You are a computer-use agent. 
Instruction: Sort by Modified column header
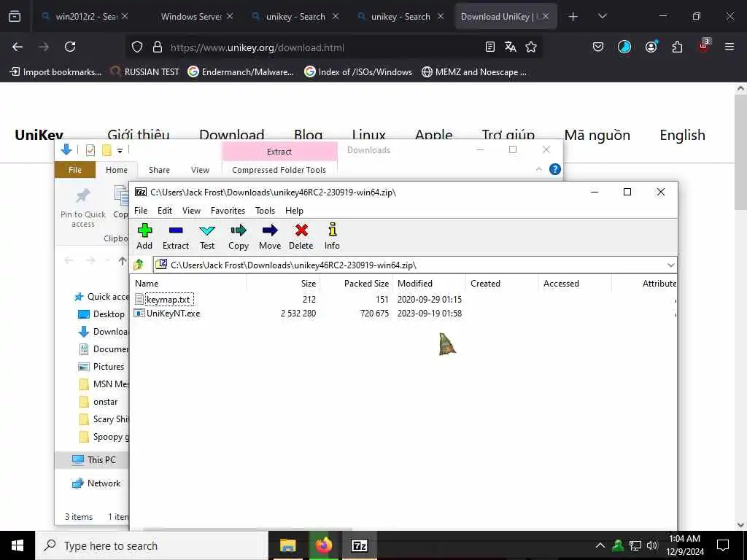click(x=429, y=284)
